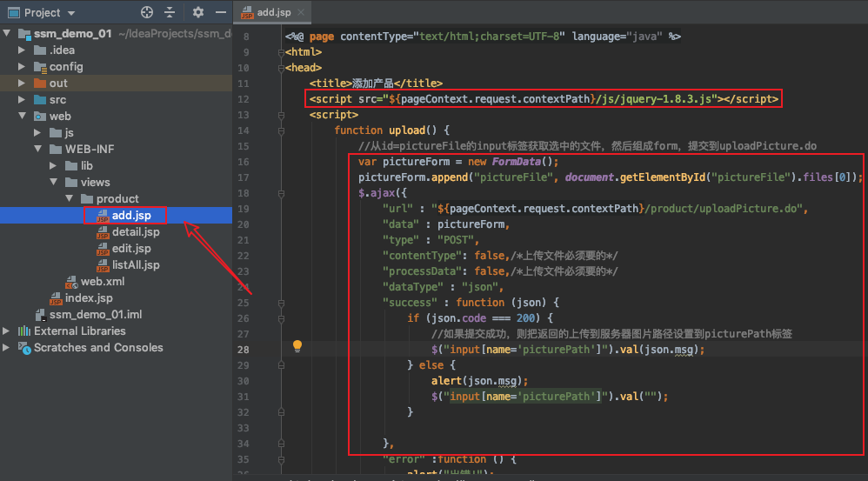Click line number 28 in gutter
This screenshot has width=868, height=481.
point(243,350)
